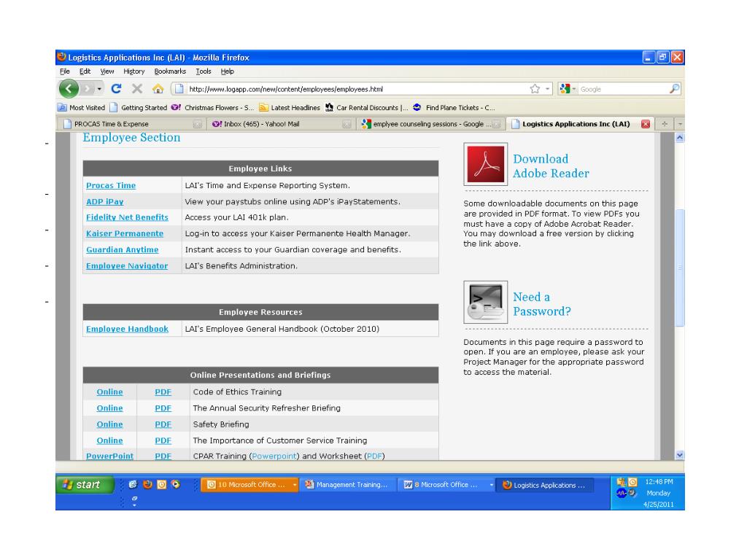The height and width of the screenshot is (560, 747).
Task: Switch to emplyee counseling sessions Google tab
Action: 430,124
